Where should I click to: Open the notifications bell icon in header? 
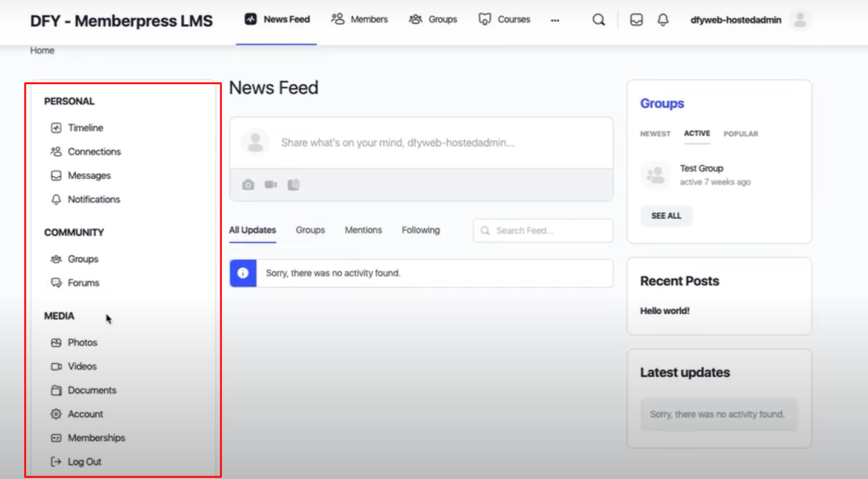click(x=663, y=20)
